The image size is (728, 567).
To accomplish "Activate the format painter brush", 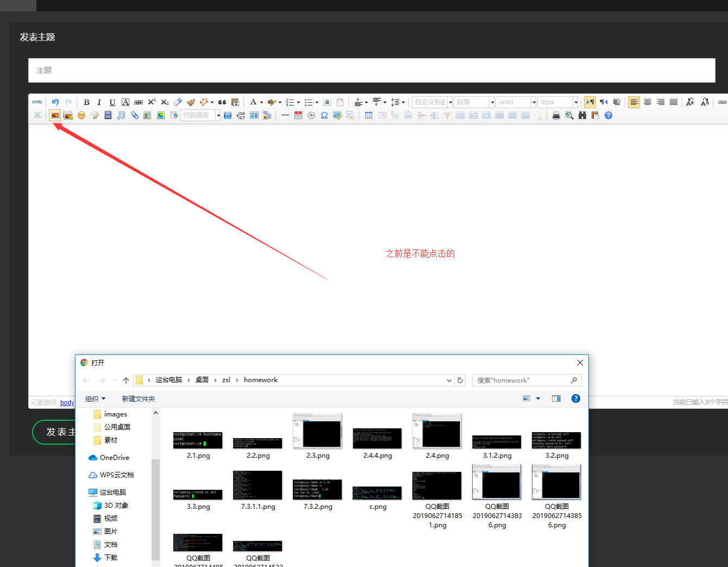I will tap(191, 102).
